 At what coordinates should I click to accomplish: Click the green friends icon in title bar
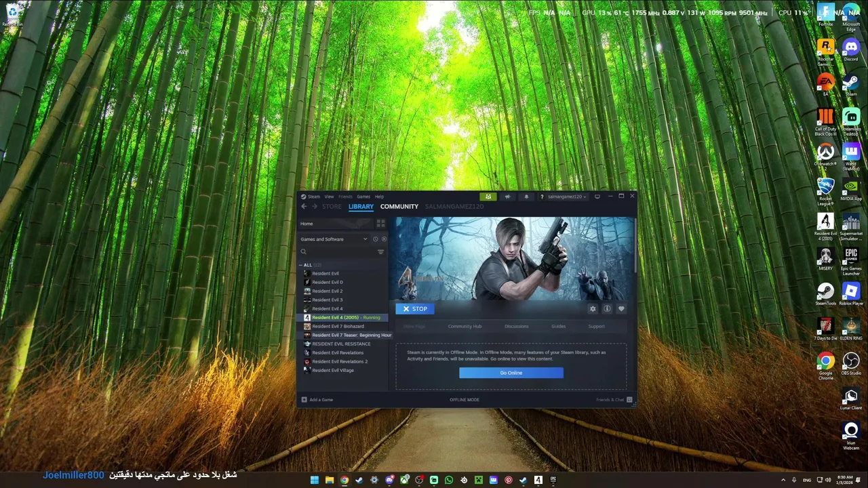488,197
